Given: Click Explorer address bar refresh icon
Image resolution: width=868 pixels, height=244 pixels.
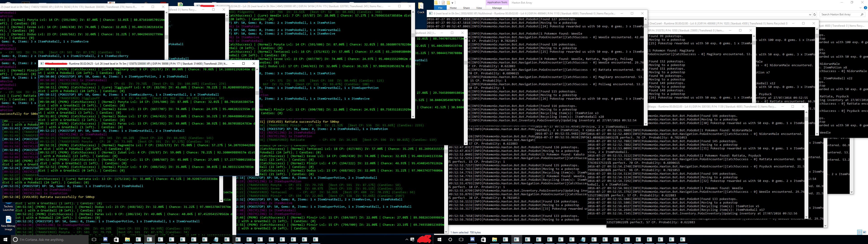Looking at the screenshot, I should pyautogui.click(x=815, y=14).
